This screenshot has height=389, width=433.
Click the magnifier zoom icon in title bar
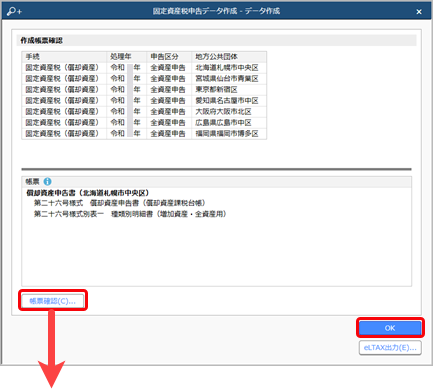coord(14,11)
